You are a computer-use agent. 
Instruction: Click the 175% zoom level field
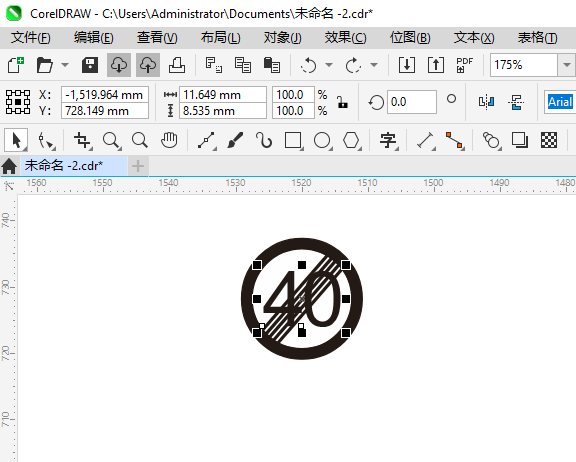pyautogui.click(x=524, y=65)
